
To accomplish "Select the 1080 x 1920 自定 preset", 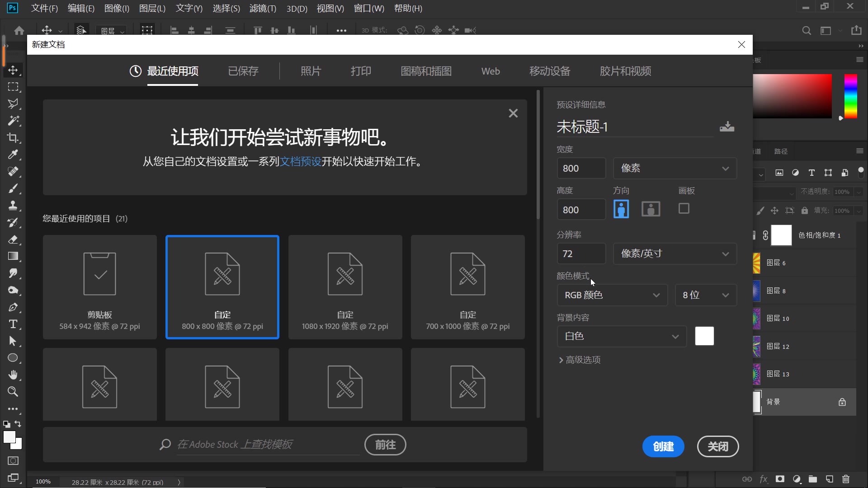I will point(345,287).
